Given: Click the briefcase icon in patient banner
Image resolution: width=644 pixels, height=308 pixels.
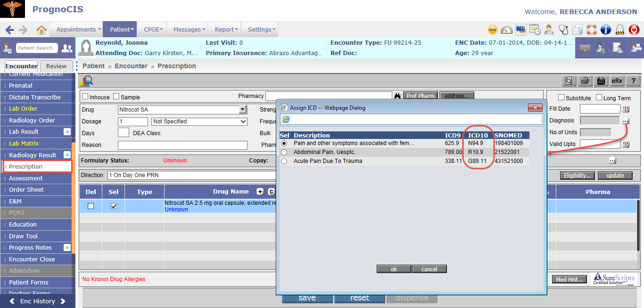Looking at the screenshot, I should 585,48.
